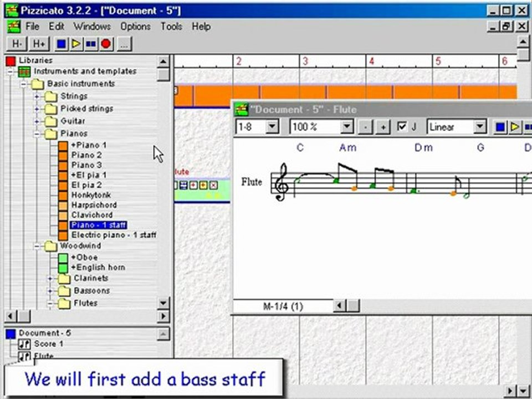Open the Linear display mode dropdown

pos(480,127)
